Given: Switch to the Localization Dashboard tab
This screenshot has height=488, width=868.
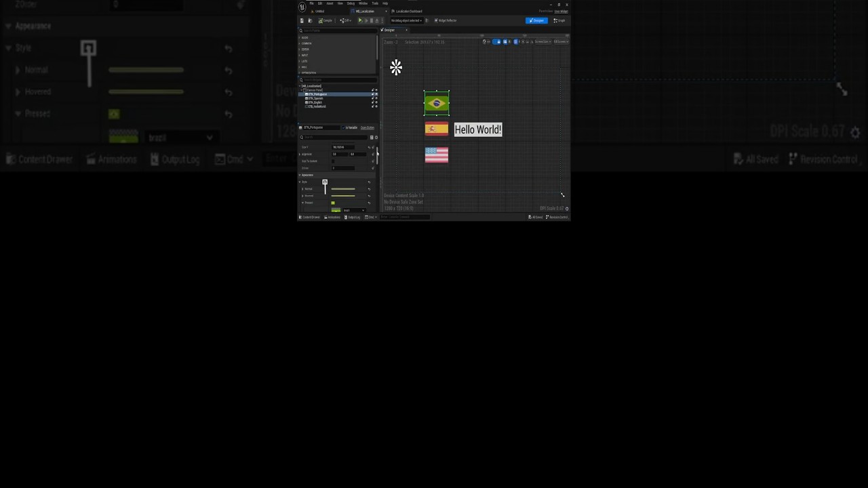Looking at the screenshot, I should 408,12.
